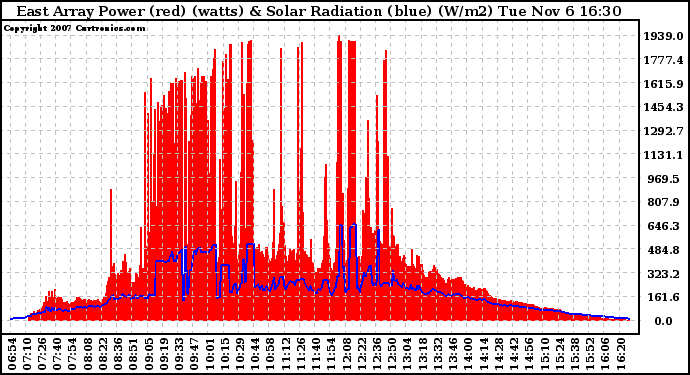The height and width of the screenshot is (375, 690).
Task: Click the 1454.3 y-axis label
Action: click(x=664, y=107)
